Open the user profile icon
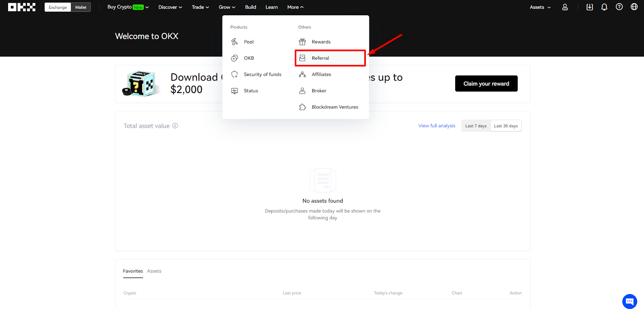Screen dimensions: 644x309 565,7
